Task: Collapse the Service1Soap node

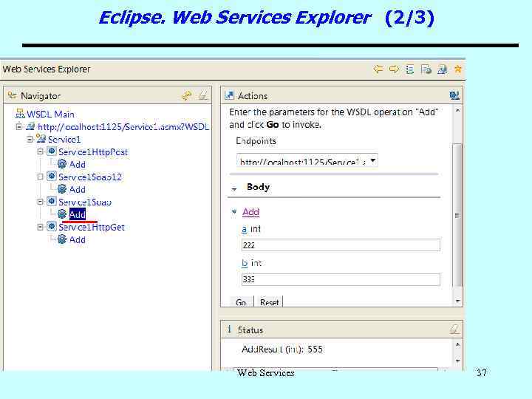Action: click(x=41, y=202)
